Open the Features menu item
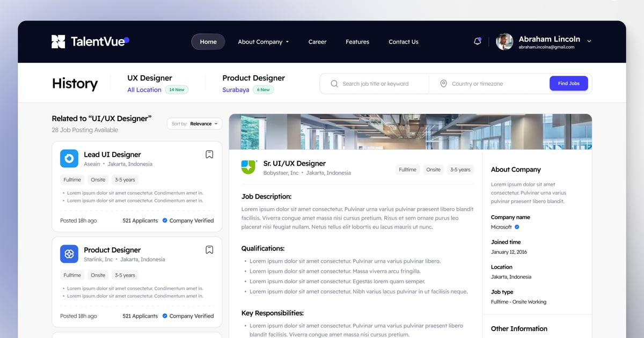The image size is (644, 338). [x=357, y=42]
